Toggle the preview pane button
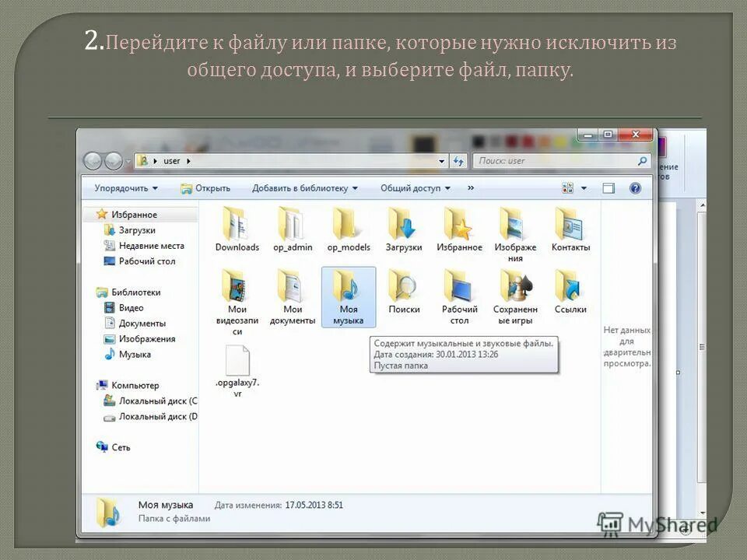 point(607,187)
